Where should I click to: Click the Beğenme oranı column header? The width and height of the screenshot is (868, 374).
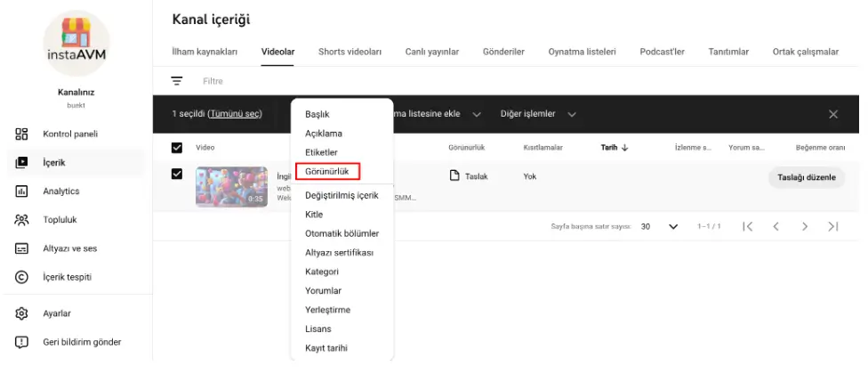[x=820, y=148]
